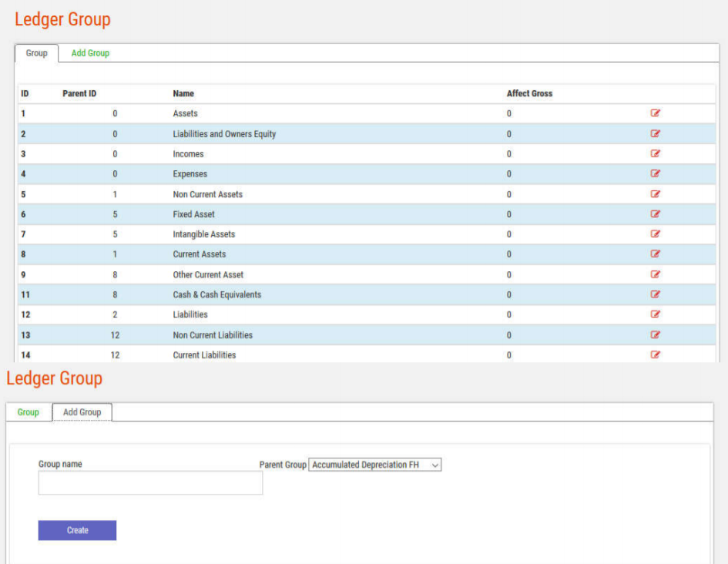Select the Group tab in top panel
The width and height of the screenshot is (728, 564).
click(x=36, y=53)
